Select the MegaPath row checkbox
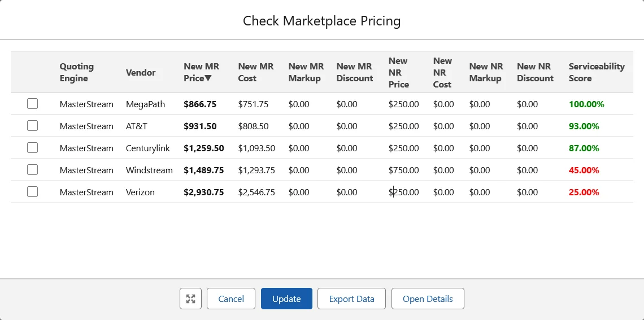Screen dimensions: 644x320 [33, 104]
